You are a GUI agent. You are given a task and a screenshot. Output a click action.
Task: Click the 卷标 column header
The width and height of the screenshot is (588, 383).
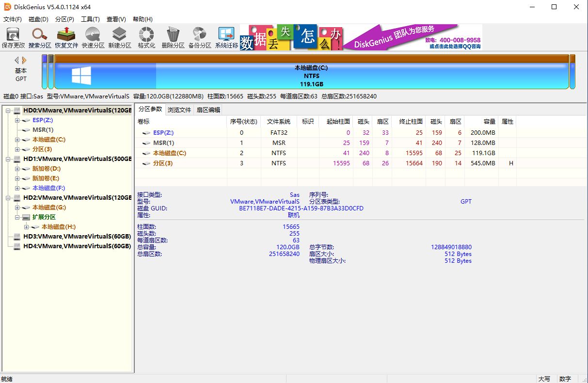pyautogui.click(x=181, y=122)
